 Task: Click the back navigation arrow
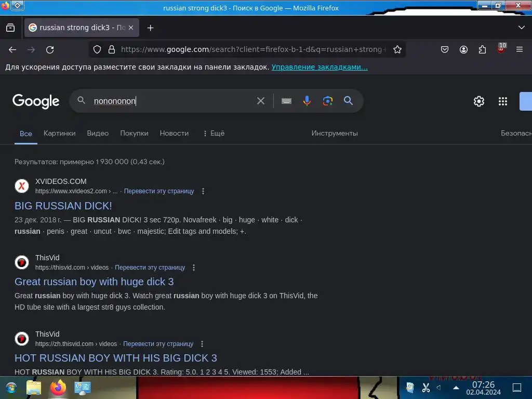click(12, 49)
